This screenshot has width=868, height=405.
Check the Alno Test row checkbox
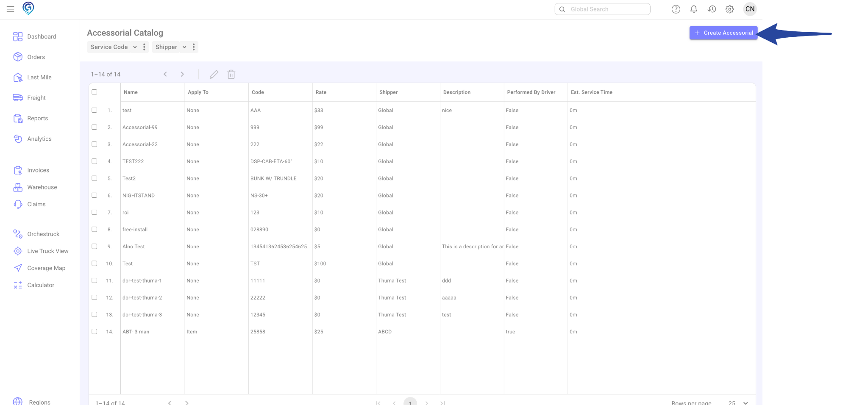(x=95, y=246)
